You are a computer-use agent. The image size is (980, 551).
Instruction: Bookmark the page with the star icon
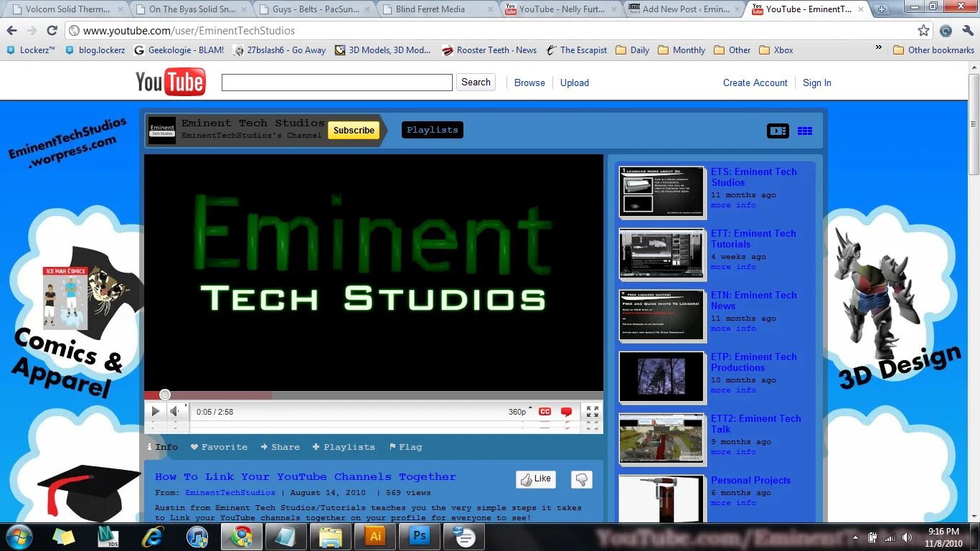924,31
